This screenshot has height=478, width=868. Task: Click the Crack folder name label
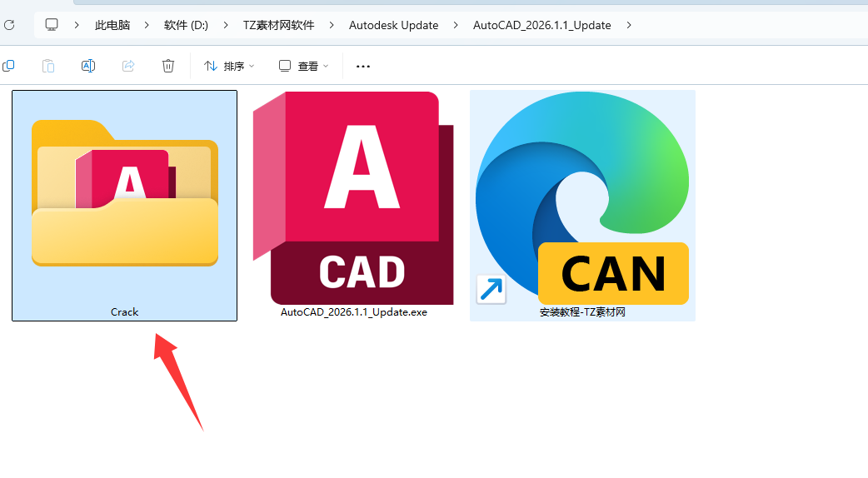tap(125, 312)
